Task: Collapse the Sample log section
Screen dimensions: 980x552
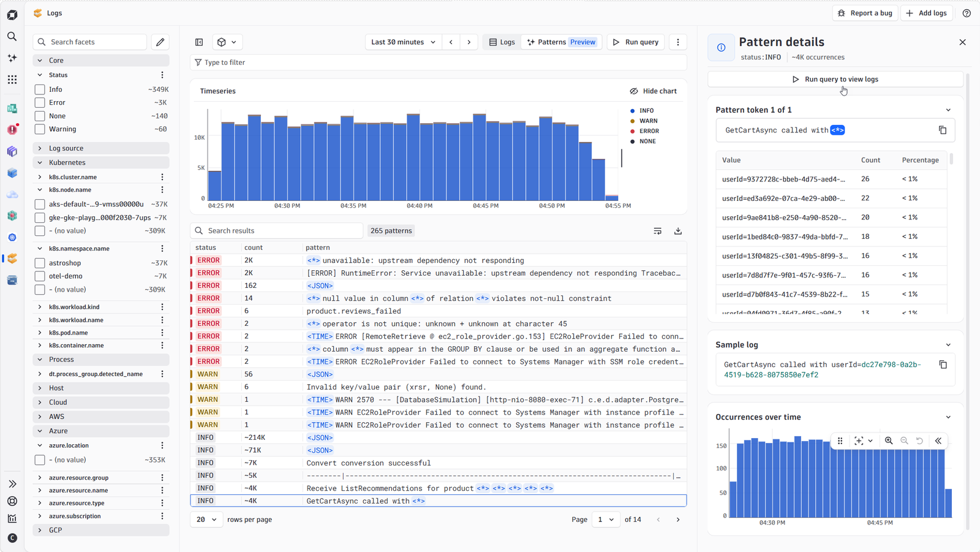Action: pyautogui.click(x=948, y=345)
